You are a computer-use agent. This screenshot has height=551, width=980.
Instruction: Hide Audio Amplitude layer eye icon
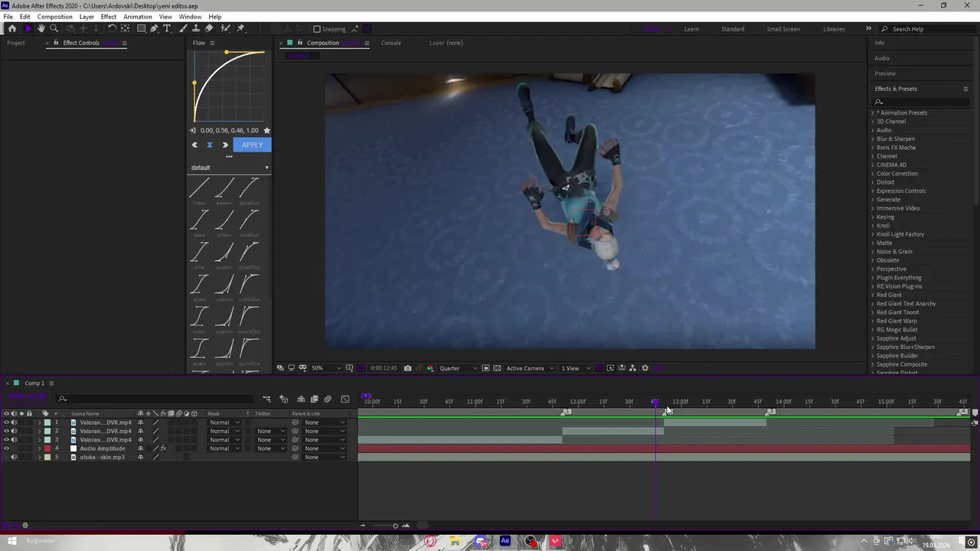coord(7,448)
